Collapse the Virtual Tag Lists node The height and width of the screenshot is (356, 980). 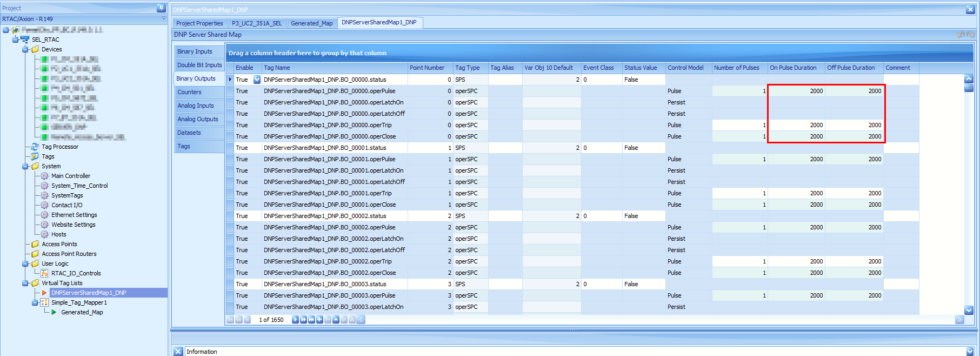(25, 283)
